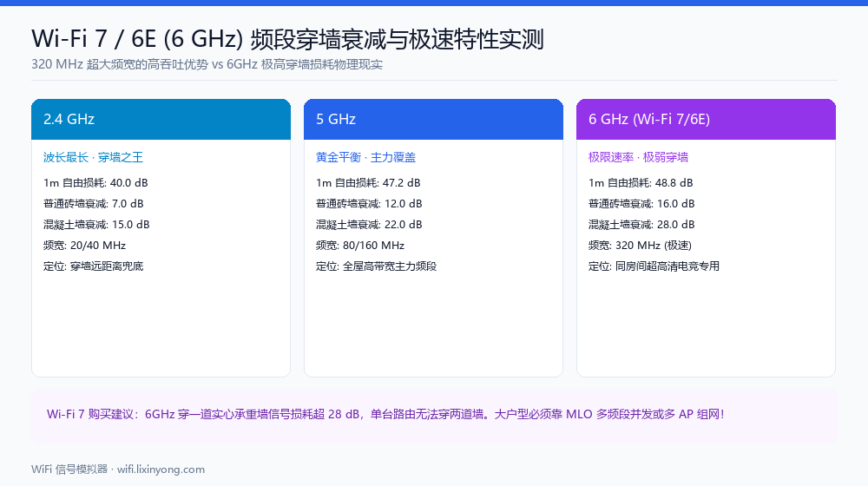
Task: Click the 1m 自由损耗: 40.0 dB line
Action: (95, 182)
